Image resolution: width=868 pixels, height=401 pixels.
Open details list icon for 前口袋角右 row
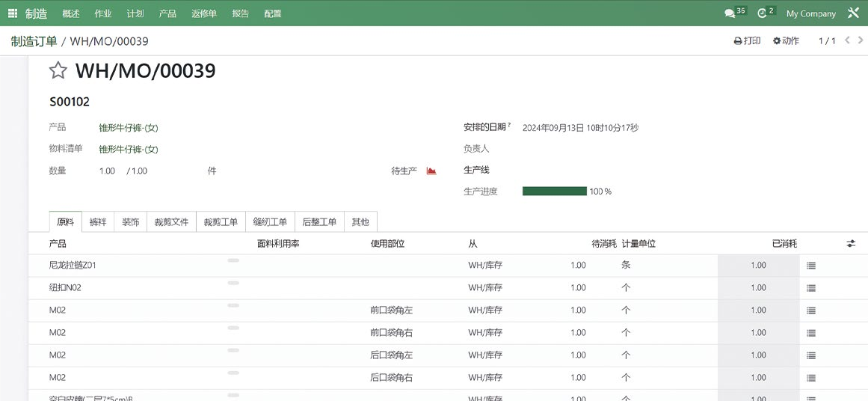click(x=811, y=333)
